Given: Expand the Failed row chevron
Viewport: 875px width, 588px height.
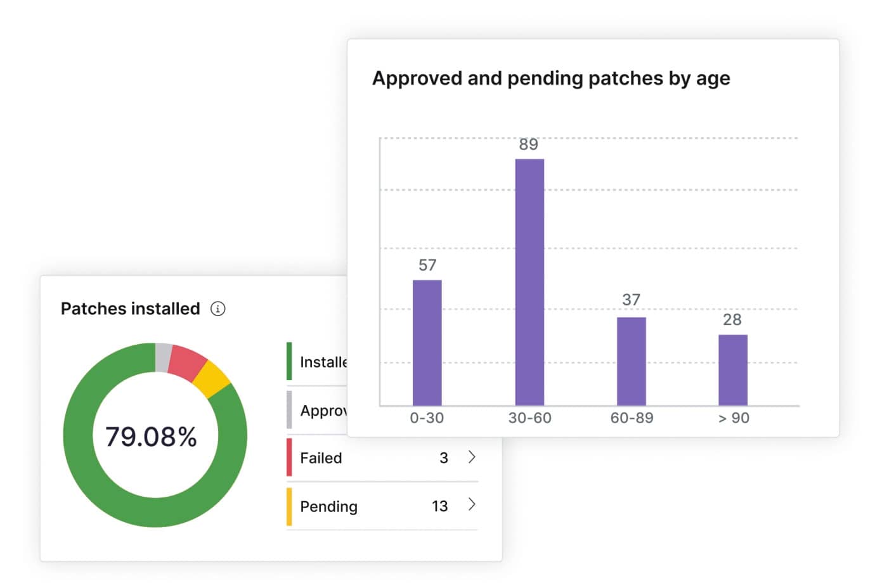Looking at the screenshot, I should point(472,457).
